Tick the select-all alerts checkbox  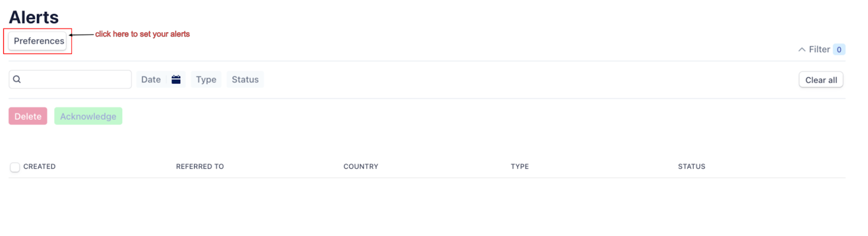coord(15,167)
